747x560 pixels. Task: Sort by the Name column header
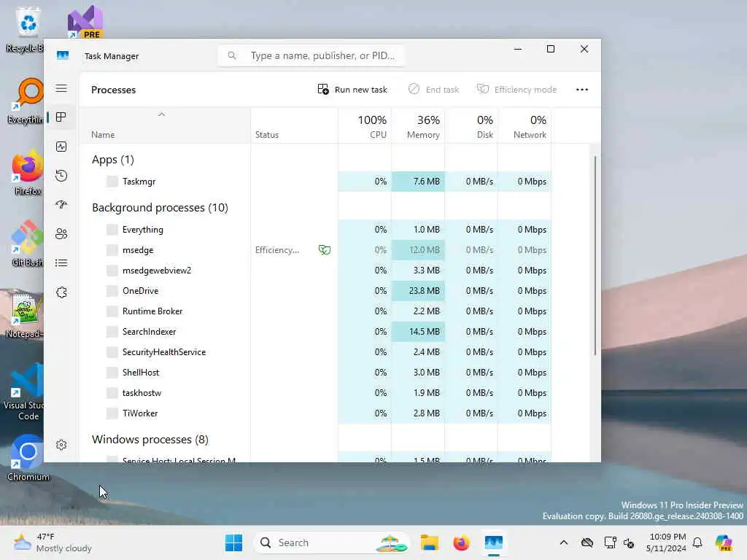165,126
